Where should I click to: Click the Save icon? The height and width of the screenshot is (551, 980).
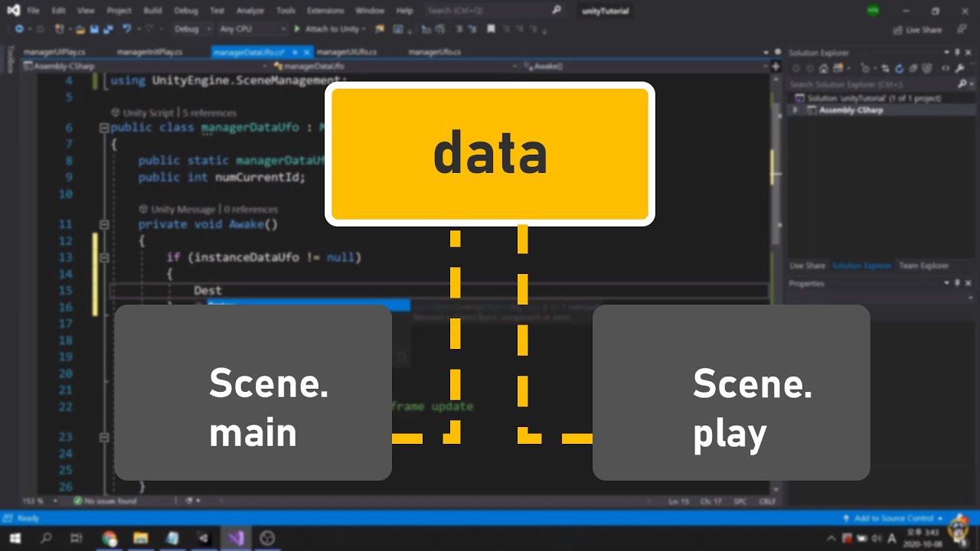(x=94, y=29)
